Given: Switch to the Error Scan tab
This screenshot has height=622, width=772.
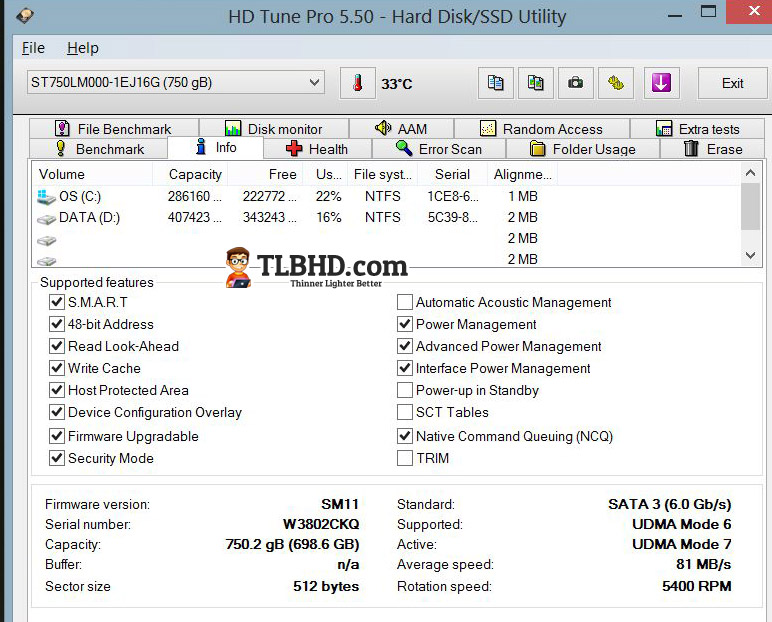Looking at the screenshot, I should 439,149.
